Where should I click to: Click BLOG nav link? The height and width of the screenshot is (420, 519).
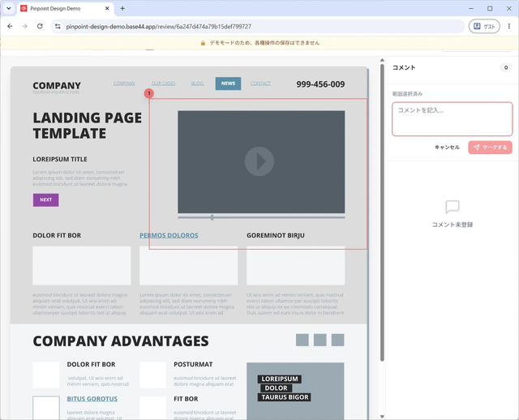(x=197, y=84)
